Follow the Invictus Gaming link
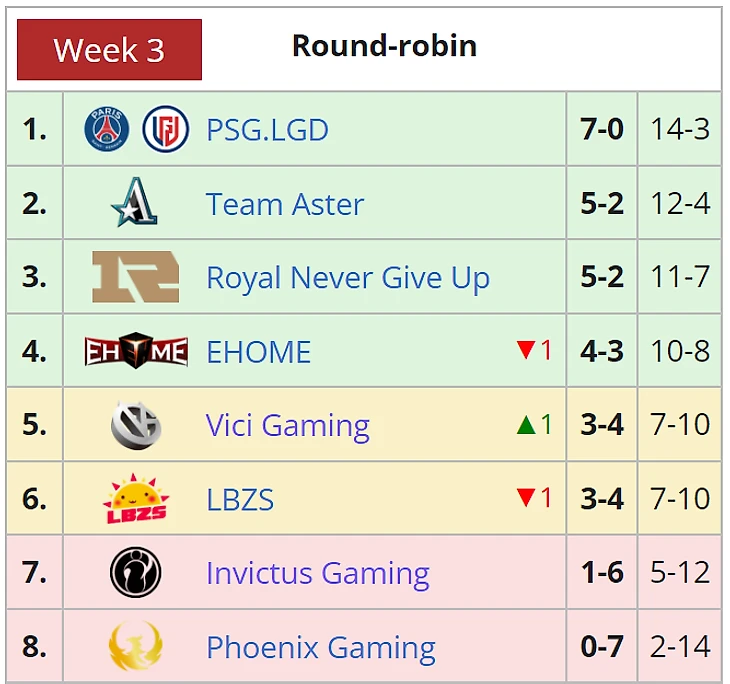The image size is (730, 684). 318,574
